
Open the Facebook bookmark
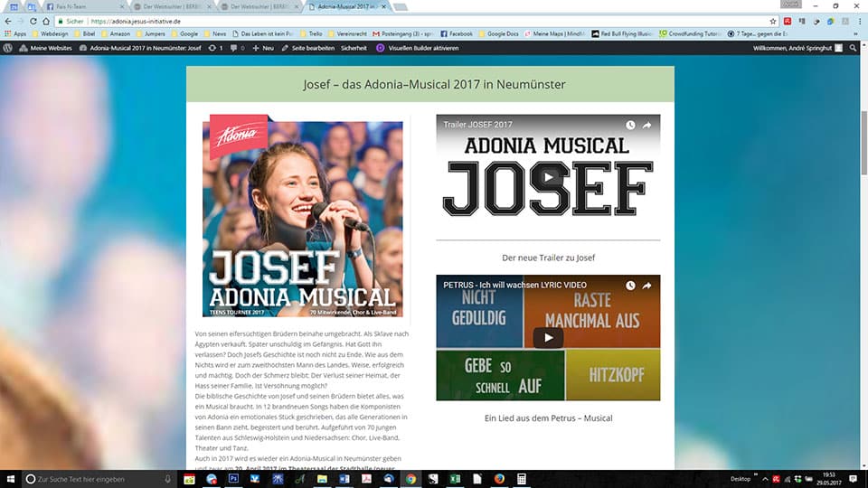[457, 33]
